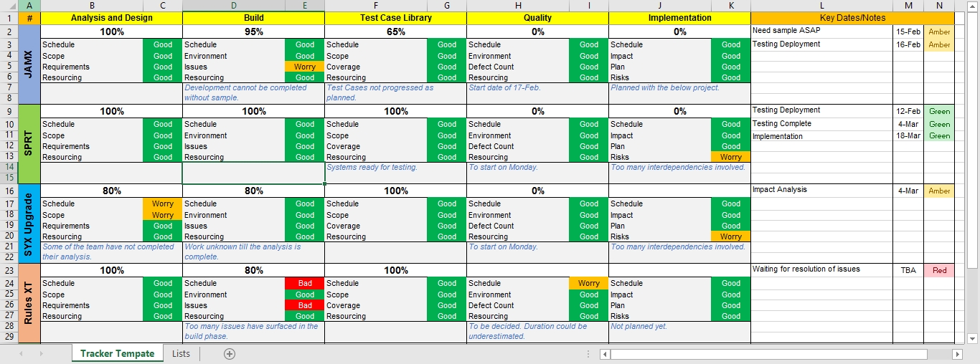Image resolution: width=980 pixels, height=364 pixels.
Task: Click the tab bar split handle dots
Action: point(588,354)
